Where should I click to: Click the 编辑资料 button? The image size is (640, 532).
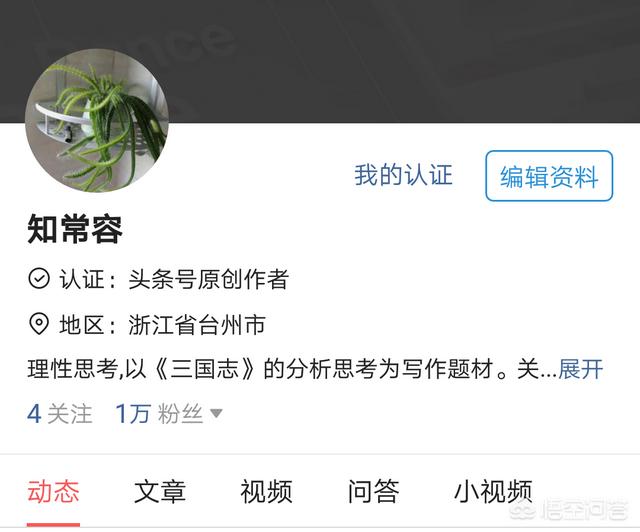(549, 176)
